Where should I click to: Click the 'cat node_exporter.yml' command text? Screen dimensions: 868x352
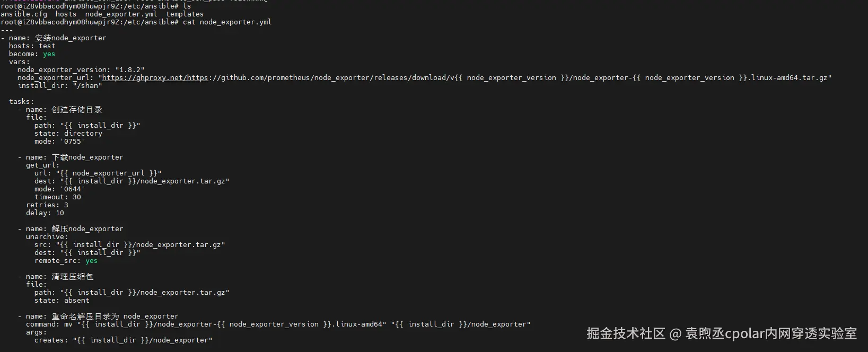pos(227,22)
